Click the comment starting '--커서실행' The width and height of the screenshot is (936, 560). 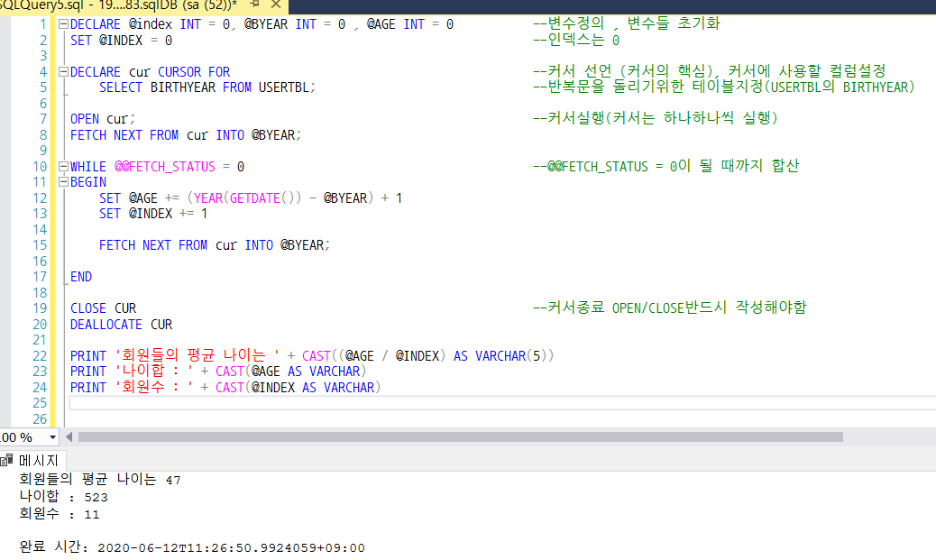click(x=655, y=118)
